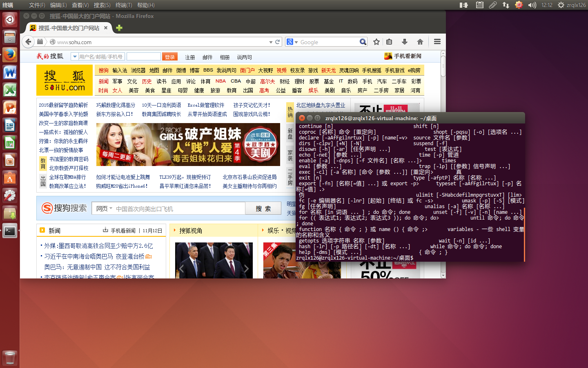Image resolution: width=588 pixels, height=368 pixels.
Task: Expand URL history dropdown arrow
Action: [x=271, y=42]
